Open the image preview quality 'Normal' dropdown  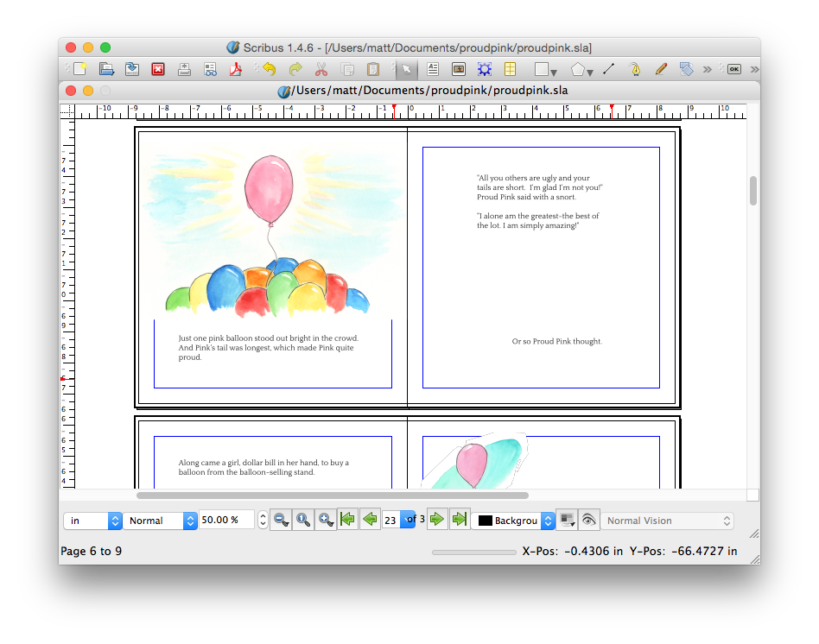(161, 521)
